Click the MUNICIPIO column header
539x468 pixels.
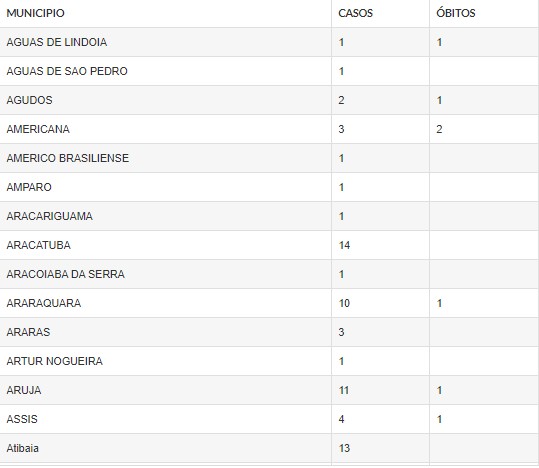35,13
